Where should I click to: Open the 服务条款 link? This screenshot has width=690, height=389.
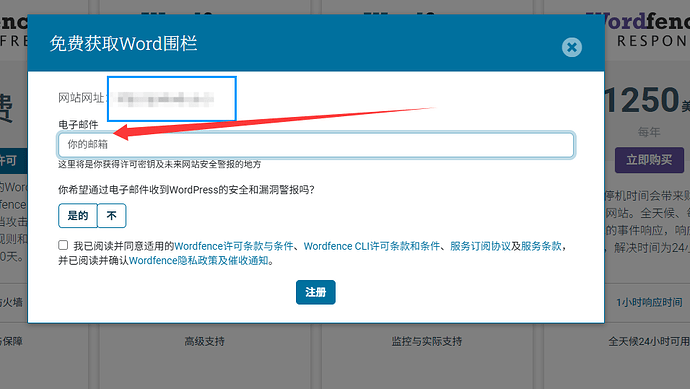coord(541,246)
